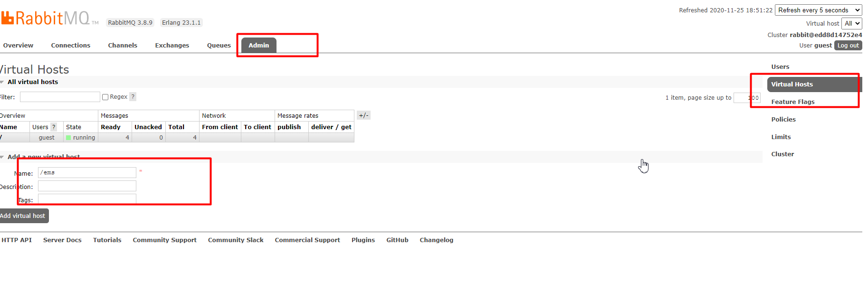Go to the Exchanges tab

(x=172, y=46)
